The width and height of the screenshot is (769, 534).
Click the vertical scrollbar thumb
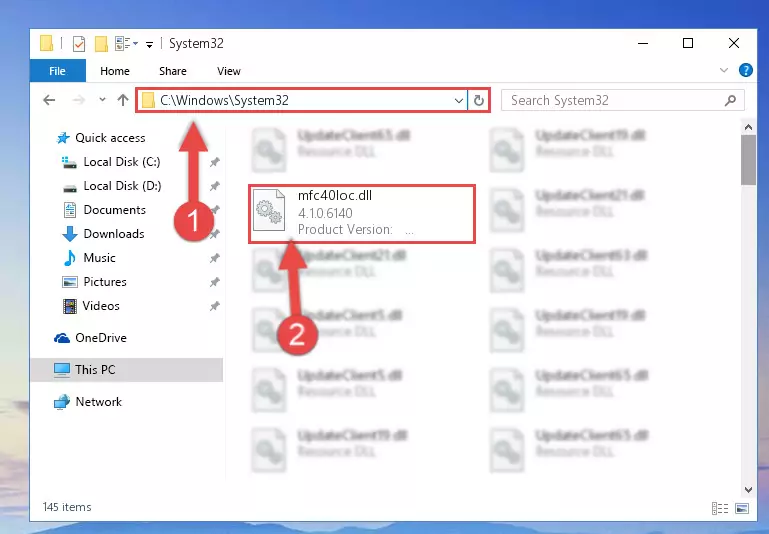tap(748, 160)
